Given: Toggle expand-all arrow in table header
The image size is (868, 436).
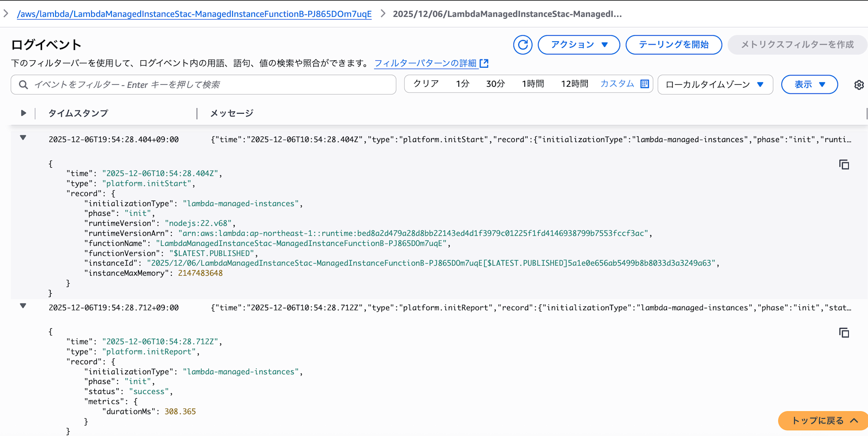Looking at the screenshot, I should click(x=23, y=113).
